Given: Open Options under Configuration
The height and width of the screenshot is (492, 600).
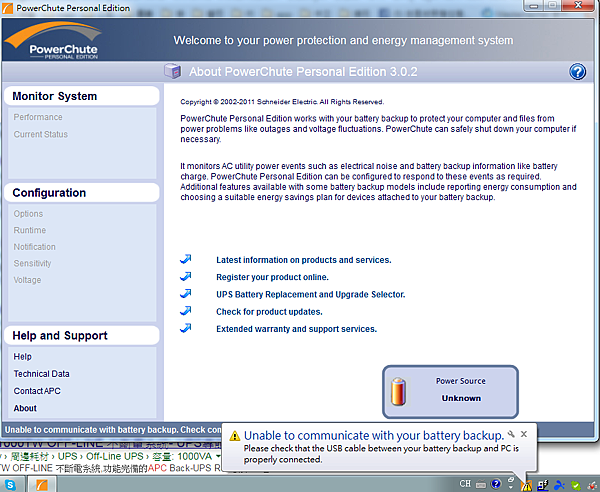Looking at the screenshot, I should (x=28, y=214).
